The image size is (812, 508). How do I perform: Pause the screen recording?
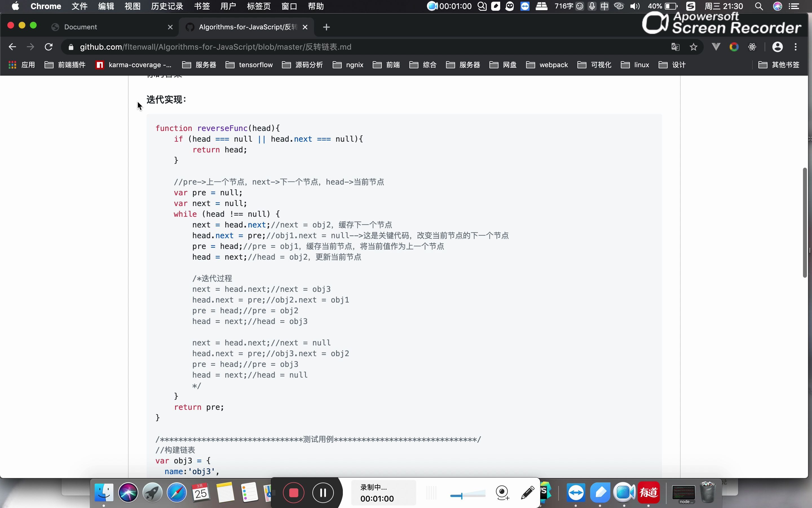(x=323, y=492)
